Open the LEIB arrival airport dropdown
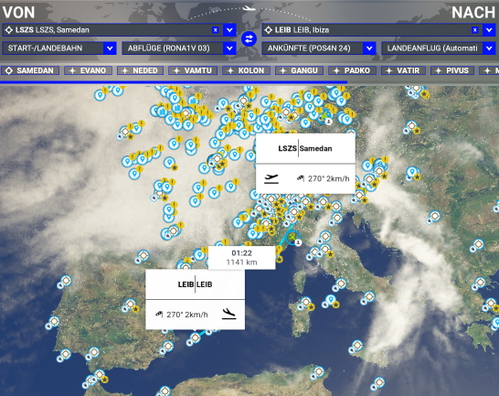 489,30
